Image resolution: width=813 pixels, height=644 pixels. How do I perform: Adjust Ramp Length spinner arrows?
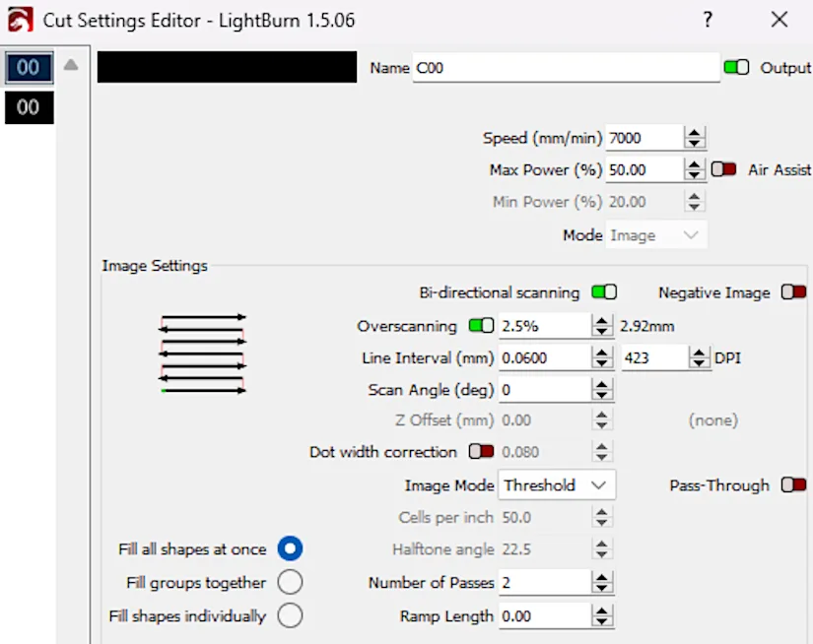pos(601,616)
